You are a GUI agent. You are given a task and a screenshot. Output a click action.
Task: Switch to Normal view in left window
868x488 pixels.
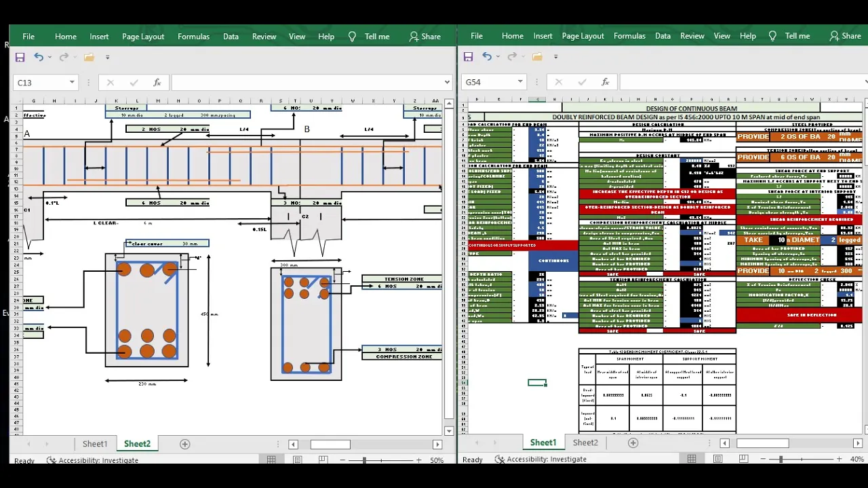click(271, 460)
